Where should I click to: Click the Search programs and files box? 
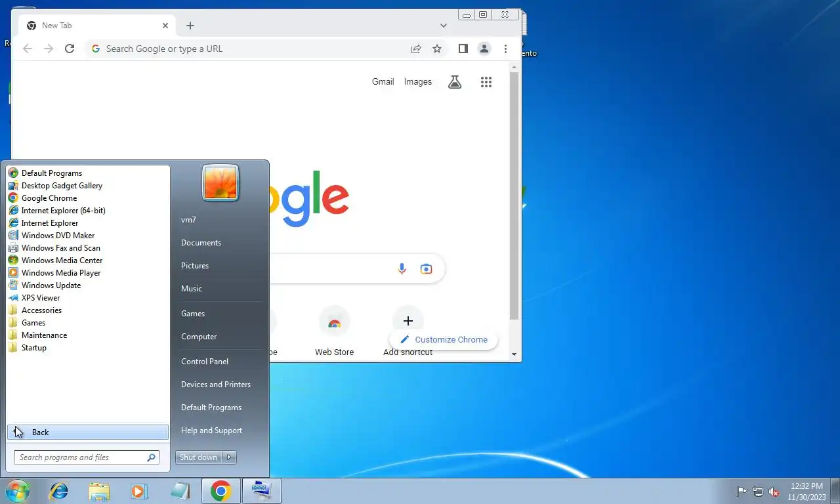[87, 457]
